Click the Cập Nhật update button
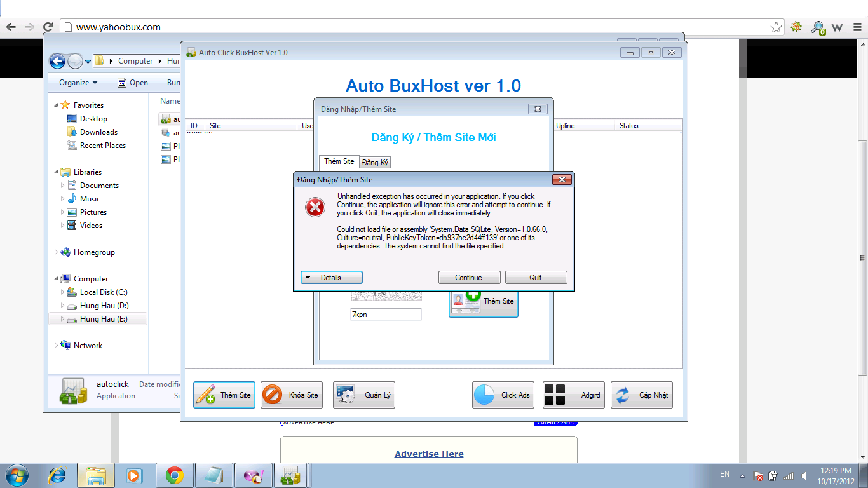The width and height of the screenshot is (868, 488). click(x=642, y=395)
